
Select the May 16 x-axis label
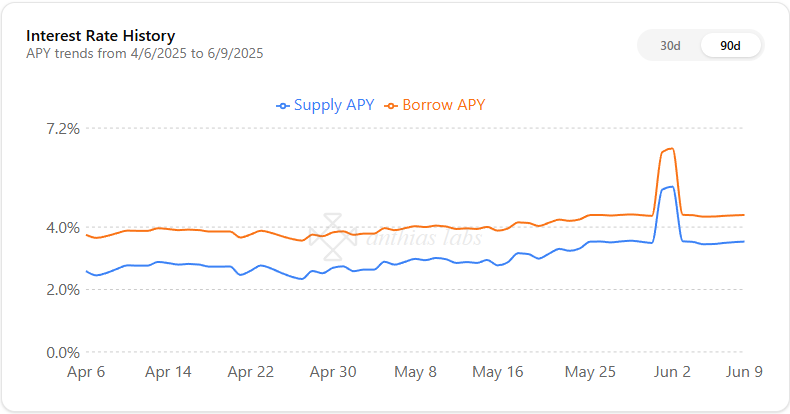point(498,372)
